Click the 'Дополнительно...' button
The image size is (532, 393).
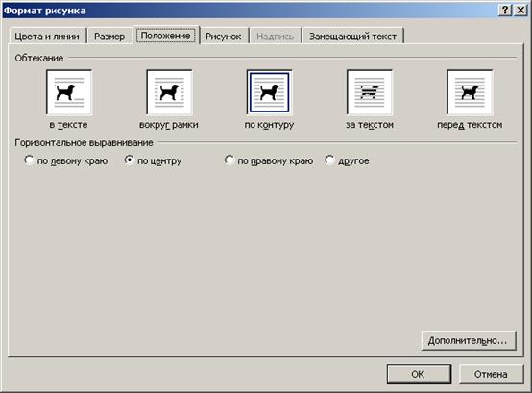pos(469,340)
